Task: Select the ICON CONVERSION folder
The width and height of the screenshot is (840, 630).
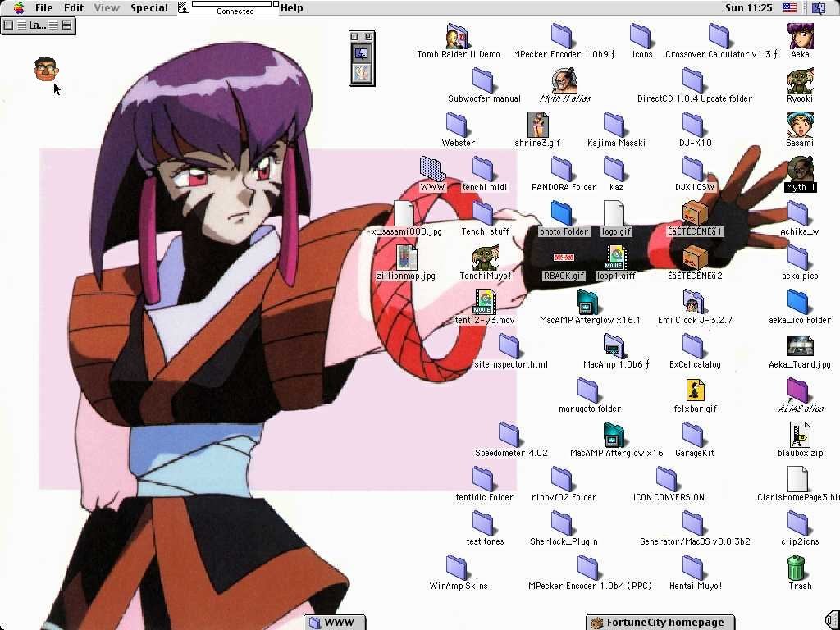Action: pos(667,479)
